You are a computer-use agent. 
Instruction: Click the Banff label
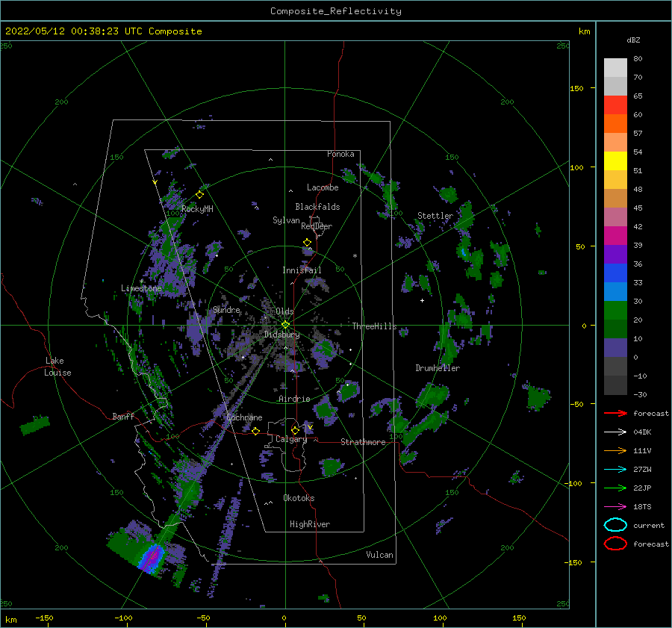click(x=123, y=417)
